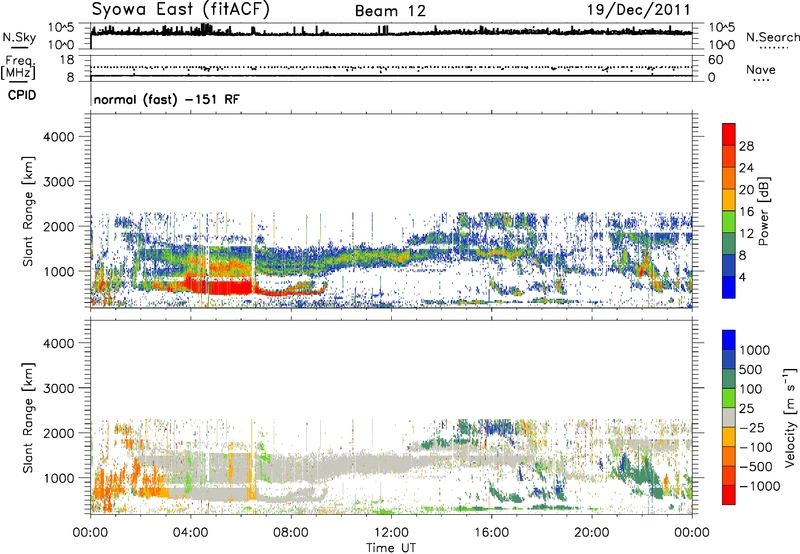Click the 'N.Search' legend label

[x=772, y=37]
